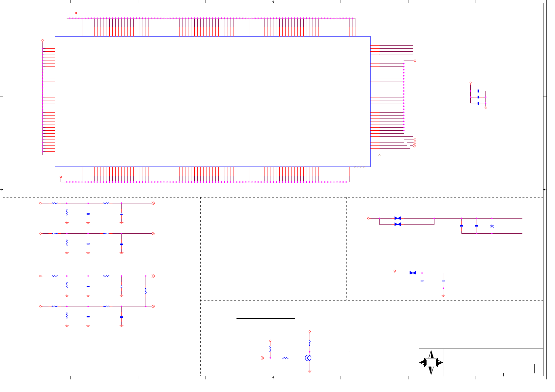Select the NPN transistor symbol
This screenshot has width=555, height=392.
pyautogui.click(x=308, y=358)
